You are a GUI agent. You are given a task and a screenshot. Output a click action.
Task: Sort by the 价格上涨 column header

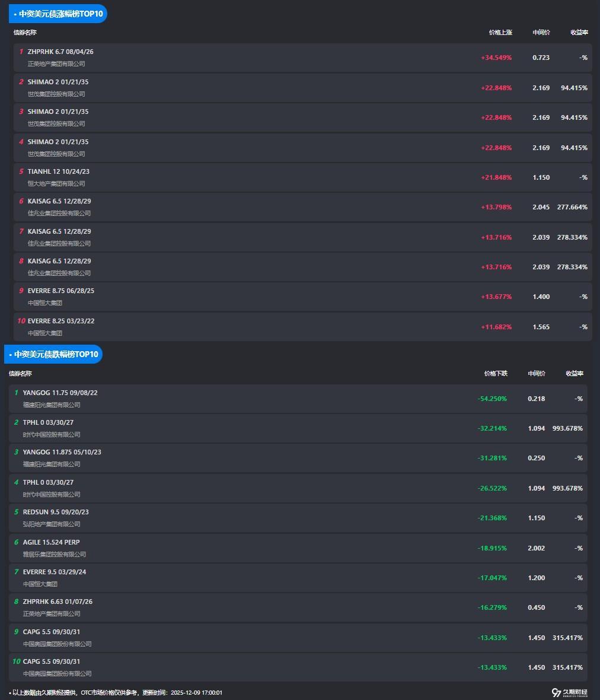[x=500, y=33]
